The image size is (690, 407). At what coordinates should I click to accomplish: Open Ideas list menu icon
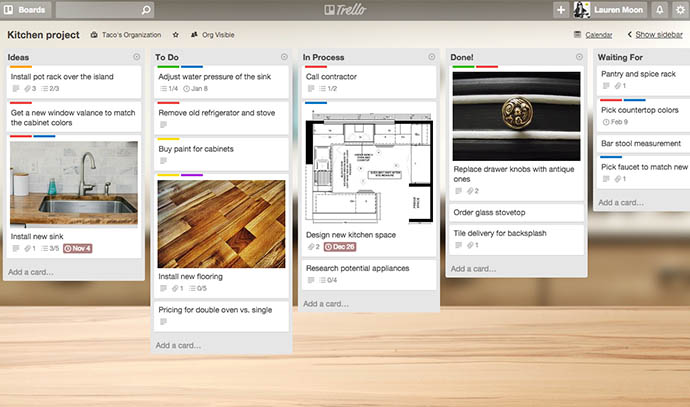pyautogui.click(x=136, y=57)
